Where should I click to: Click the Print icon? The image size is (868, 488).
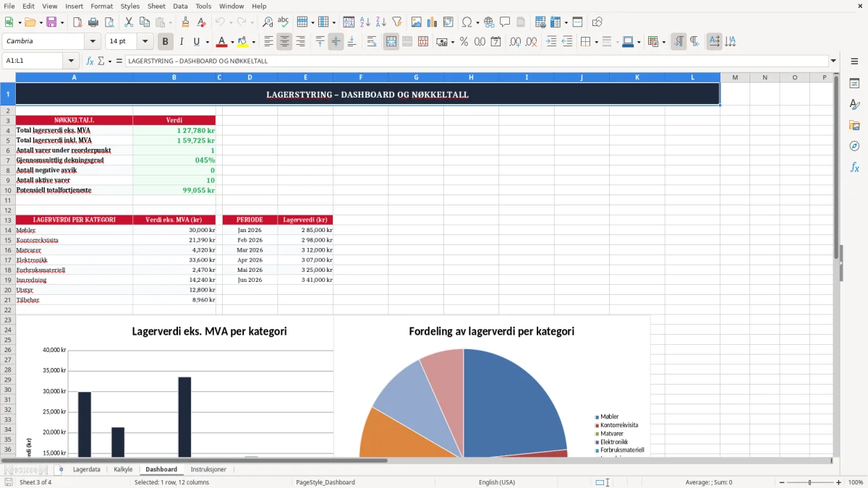pyautogui.click(x=93, y=22)
